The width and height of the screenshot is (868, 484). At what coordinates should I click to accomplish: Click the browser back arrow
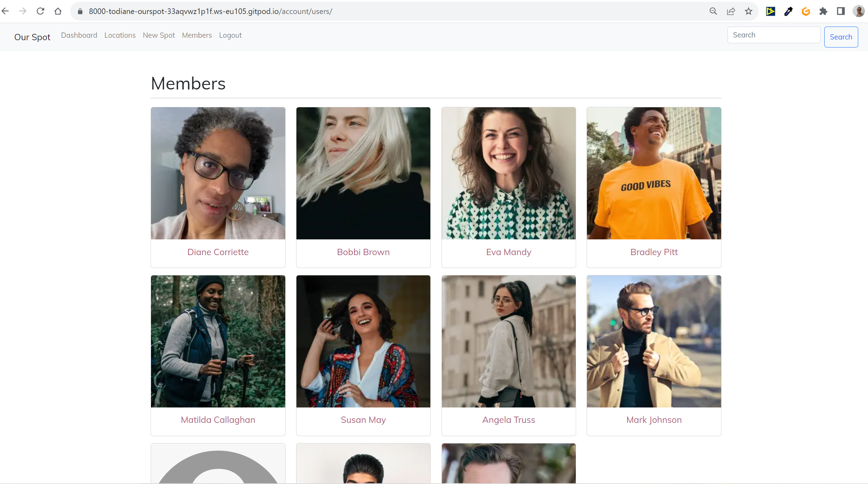click(x=5, y=11)
